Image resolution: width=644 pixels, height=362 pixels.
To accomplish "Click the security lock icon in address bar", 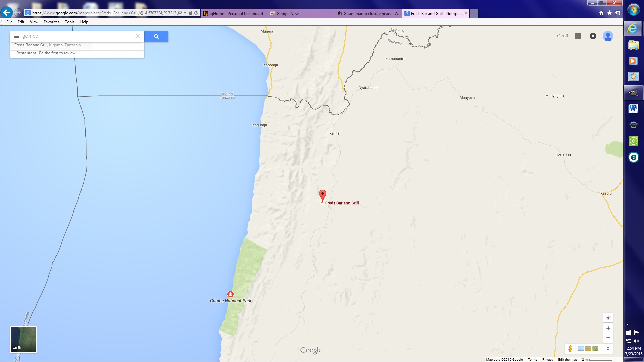I will click(x=191, y=13).
